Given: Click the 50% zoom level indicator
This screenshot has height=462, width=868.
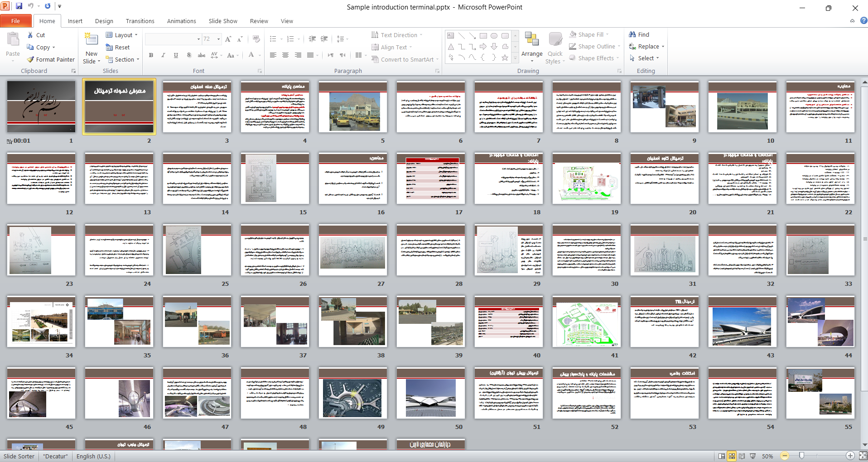Looking at the screenshot, I should pyautogui.click(x=767, y=456).
